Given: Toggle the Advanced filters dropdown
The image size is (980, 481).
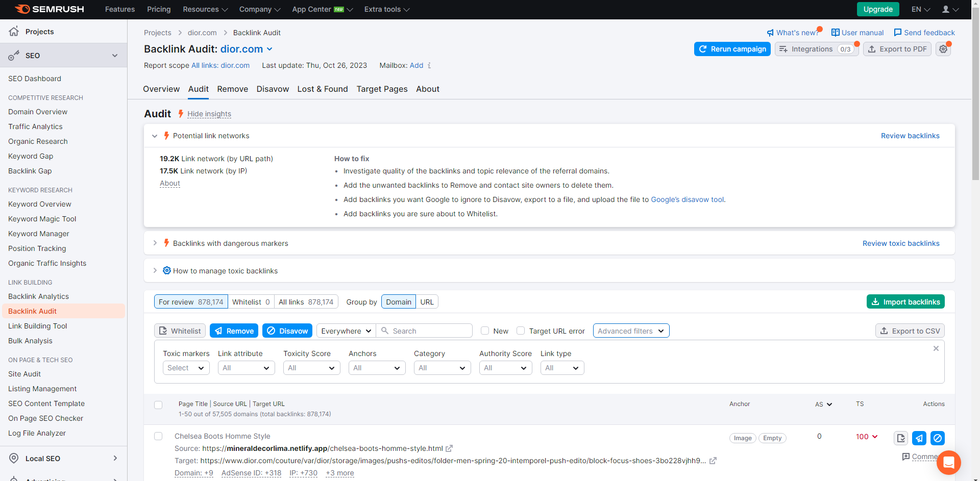Looking at the screenshot, I should 631,331.
